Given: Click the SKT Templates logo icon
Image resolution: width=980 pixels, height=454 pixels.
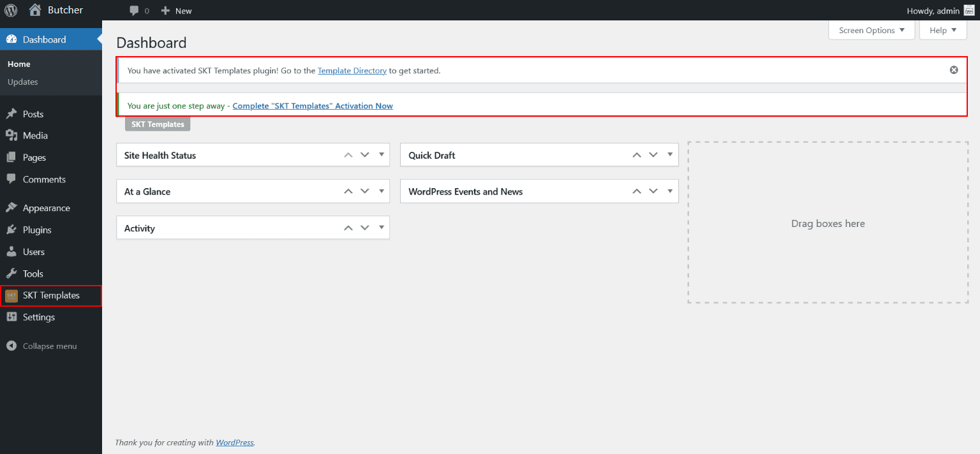Looking at the screenshot, I should (11, 296).
